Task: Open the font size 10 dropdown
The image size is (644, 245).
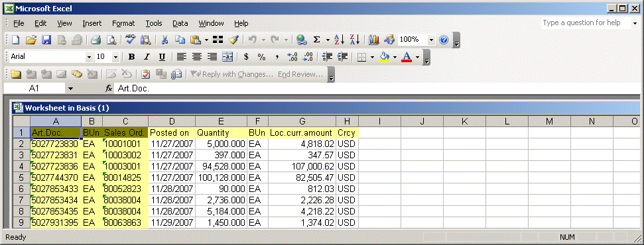Action: 115,57
